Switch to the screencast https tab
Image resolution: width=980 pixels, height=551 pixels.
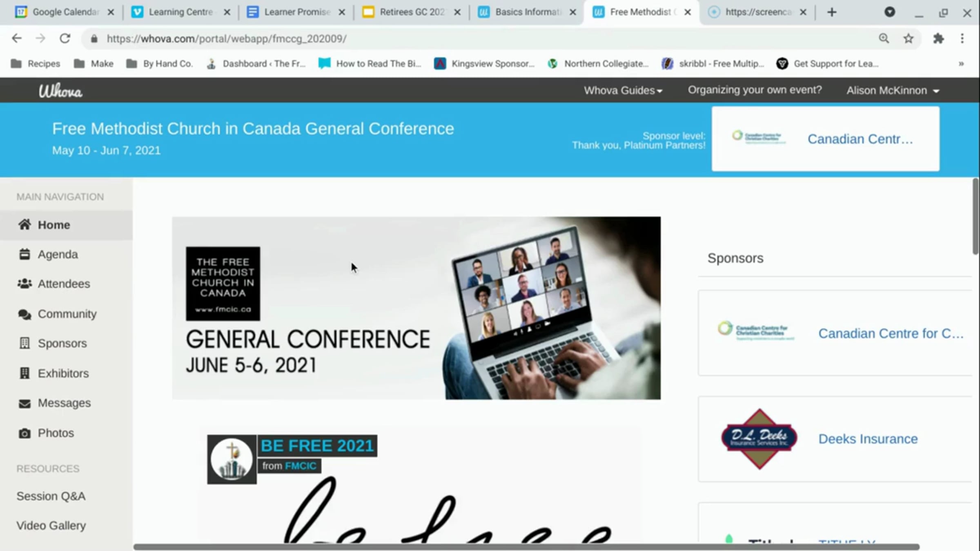click(x=757, y=12)
